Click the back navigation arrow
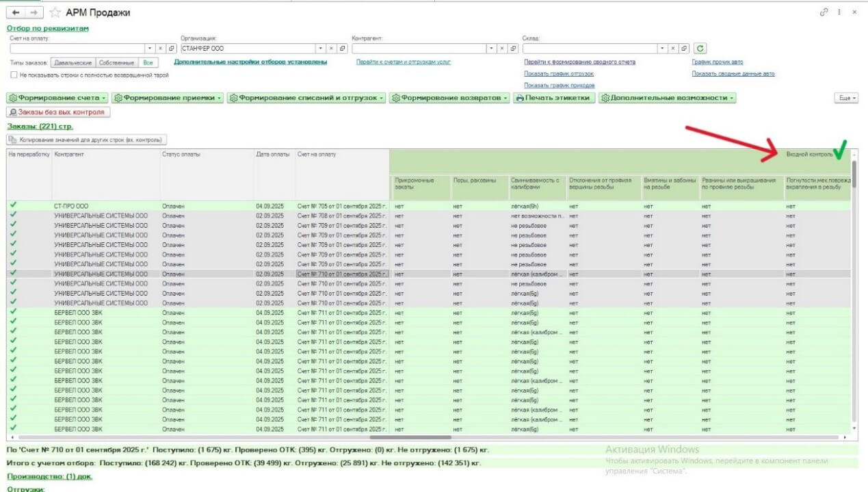The width and height of the screenshot is (868, 492). (x=16, y=13)
